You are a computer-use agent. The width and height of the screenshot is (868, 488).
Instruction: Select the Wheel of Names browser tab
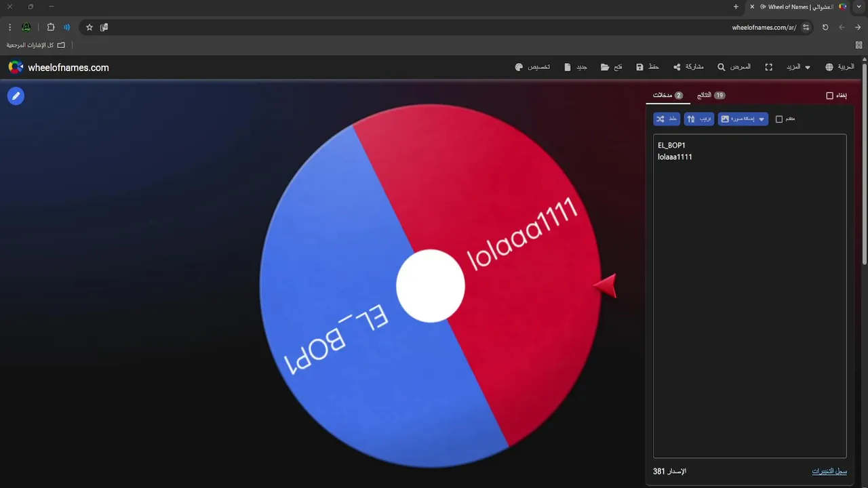(798, 7)
